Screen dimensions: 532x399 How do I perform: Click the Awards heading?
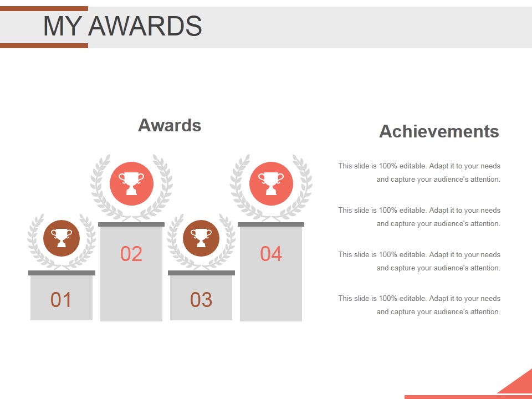tap(170, 125)
